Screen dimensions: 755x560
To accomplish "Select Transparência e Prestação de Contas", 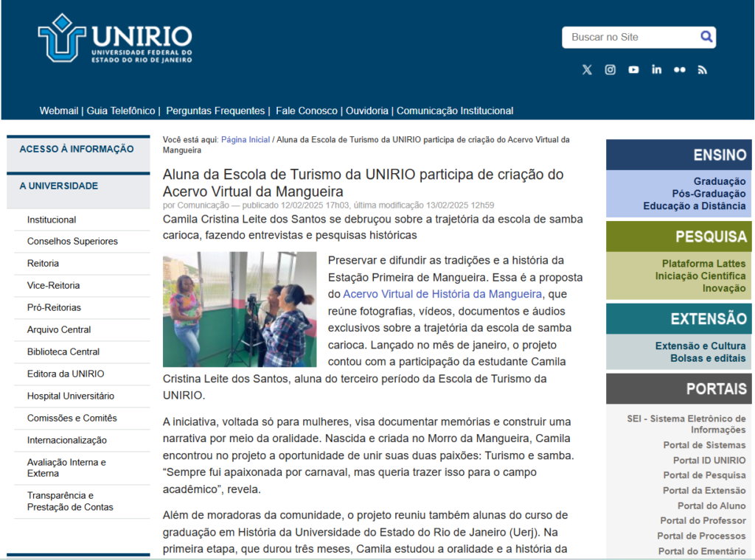I will pos(70,501).
